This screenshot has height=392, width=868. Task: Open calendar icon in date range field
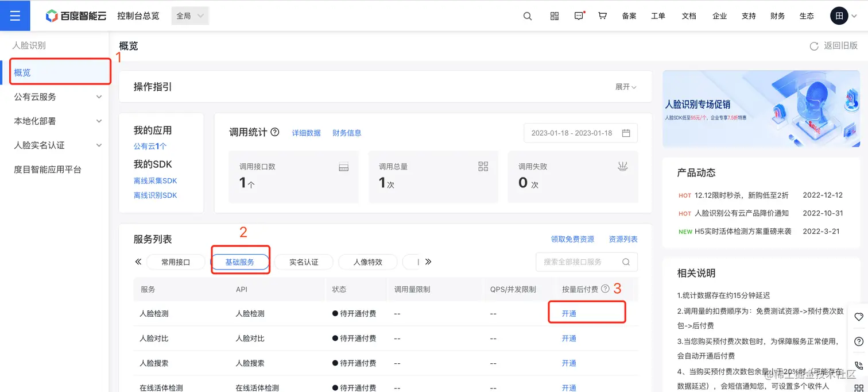point(626,133)
